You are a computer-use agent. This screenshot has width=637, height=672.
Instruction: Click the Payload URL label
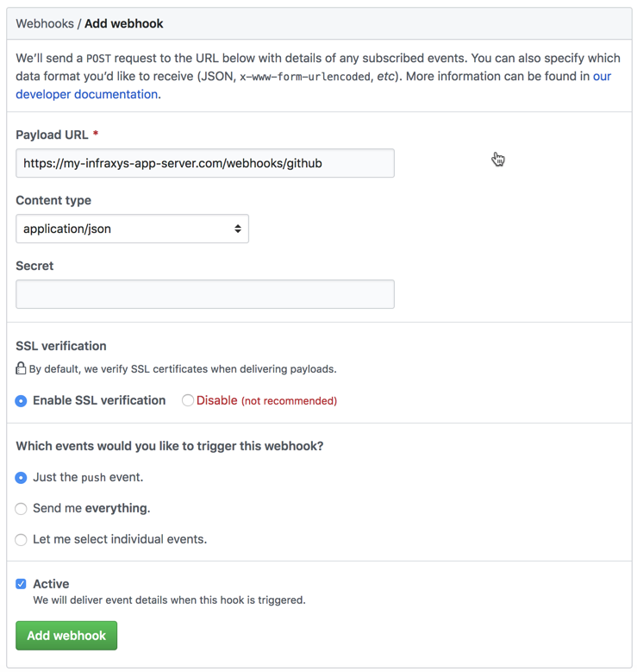pos(52,135)
